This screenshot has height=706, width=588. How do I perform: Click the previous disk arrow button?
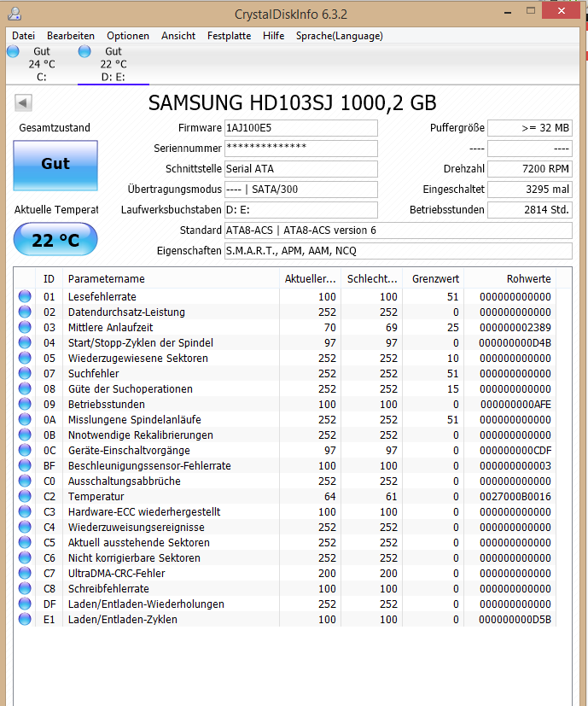coord(23,102)
